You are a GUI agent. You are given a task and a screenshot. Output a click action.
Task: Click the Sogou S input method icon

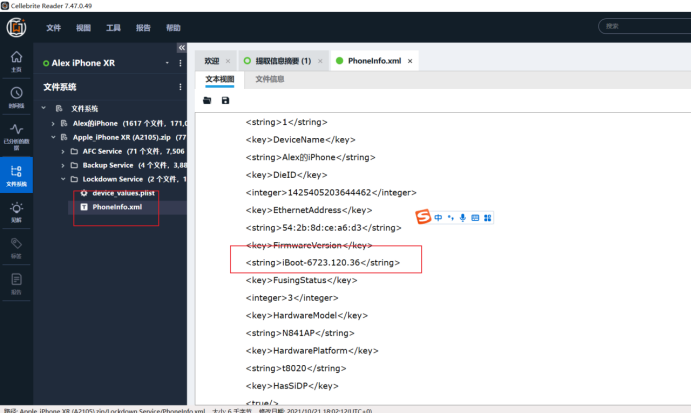(423, 216)
